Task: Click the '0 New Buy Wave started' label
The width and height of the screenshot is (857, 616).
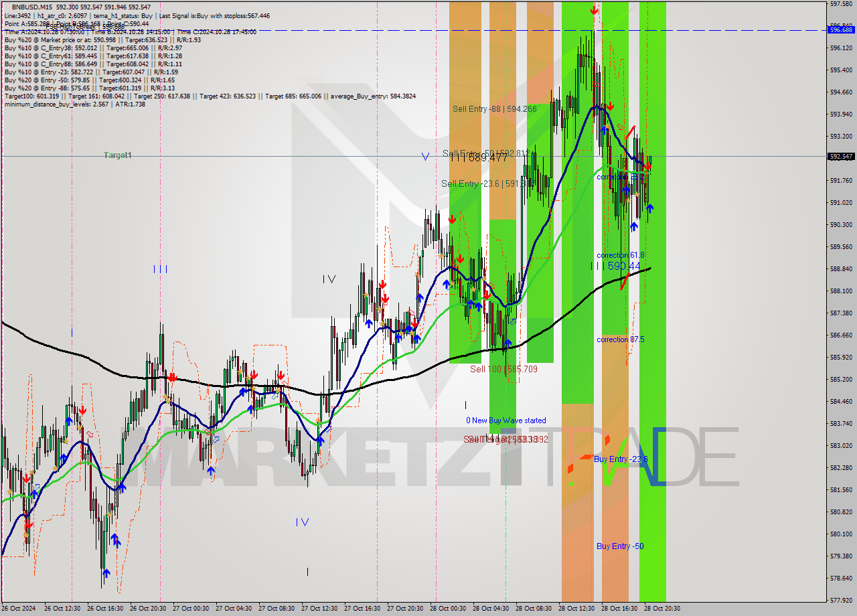Action: click(x=506, y=420)
